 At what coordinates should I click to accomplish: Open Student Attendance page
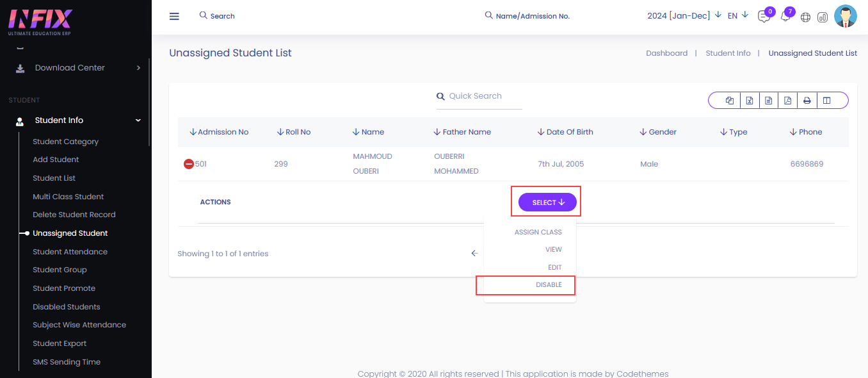pos(70,252)
